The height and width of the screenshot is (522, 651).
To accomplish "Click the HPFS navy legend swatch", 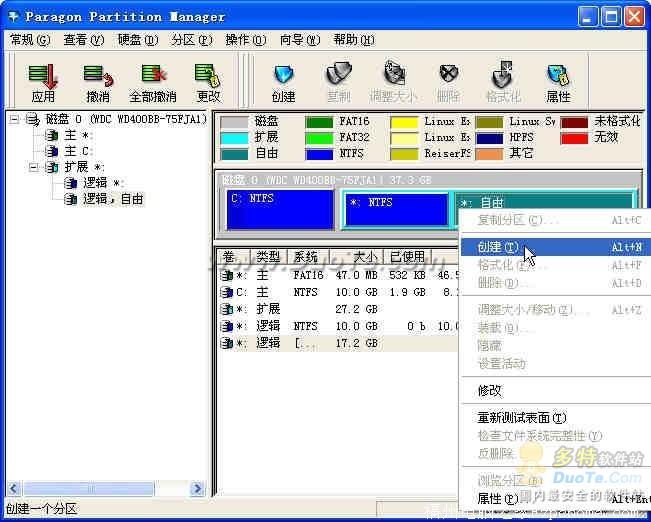I will [489, 138].
